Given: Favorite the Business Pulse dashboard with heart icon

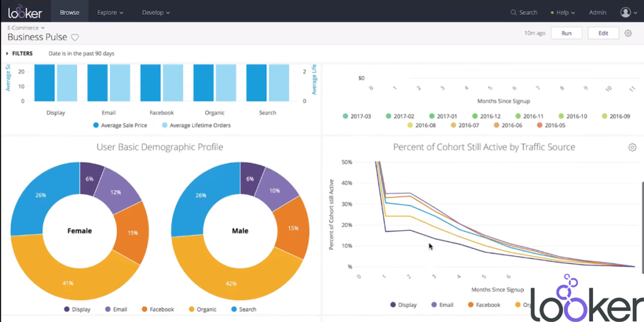Looking at the screenshot, I should pos(75,37).
